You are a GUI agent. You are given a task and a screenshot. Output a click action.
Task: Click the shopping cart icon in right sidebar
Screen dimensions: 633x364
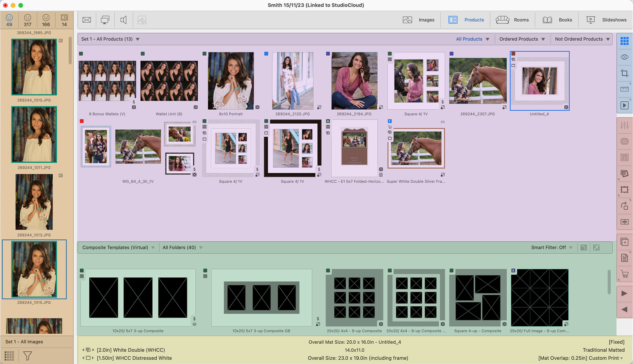click(624, 274)
